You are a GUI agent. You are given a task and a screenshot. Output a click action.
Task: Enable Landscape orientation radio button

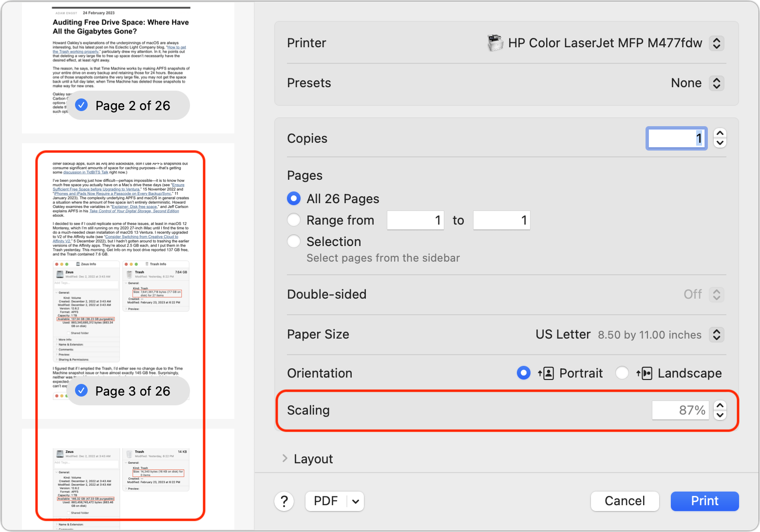[x=622, y=373]
